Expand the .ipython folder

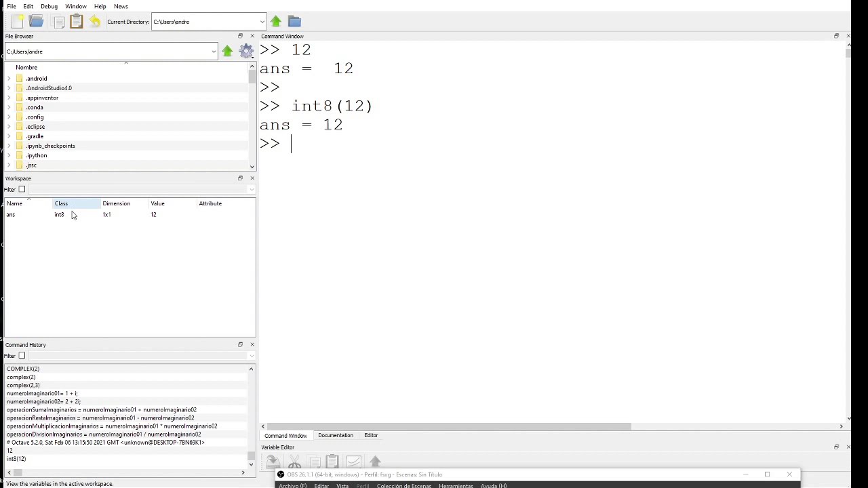pos(9,155)
